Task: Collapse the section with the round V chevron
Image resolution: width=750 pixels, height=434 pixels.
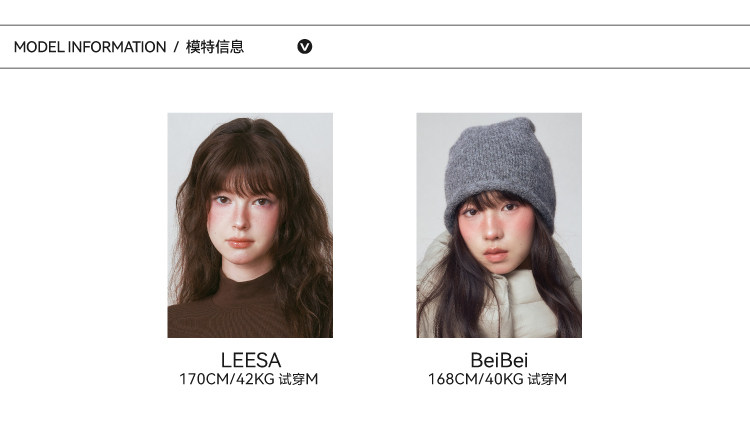Action: tap(305, 46)
